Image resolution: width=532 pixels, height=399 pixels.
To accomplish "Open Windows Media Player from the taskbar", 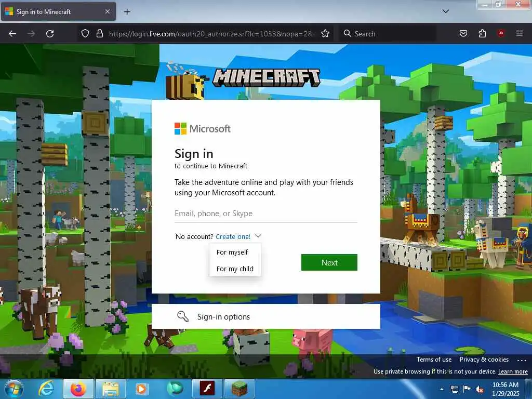I will click(141, 389).
